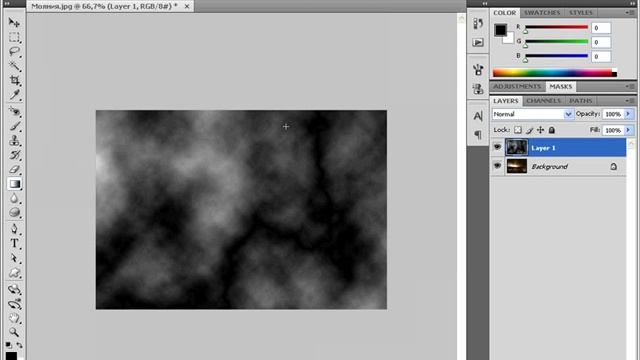Toggle lock image pixels
640x360 pixels.
click(529, 130)
